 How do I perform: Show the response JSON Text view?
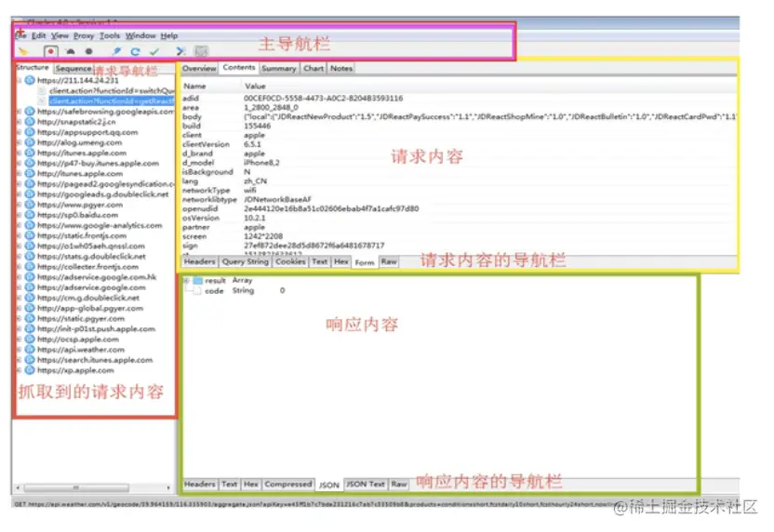click(x=366, y=485)
